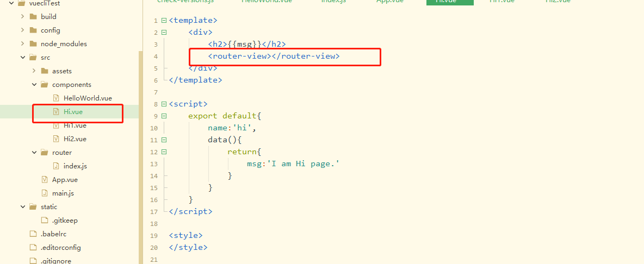Expand the config folder chevron
644x264 pixels.
tap(23, 30)
